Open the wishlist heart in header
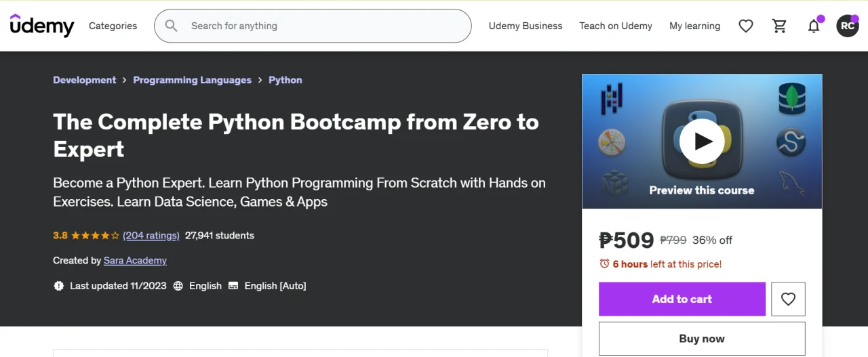This screenshot has height=357, width=868. (746, 26)
